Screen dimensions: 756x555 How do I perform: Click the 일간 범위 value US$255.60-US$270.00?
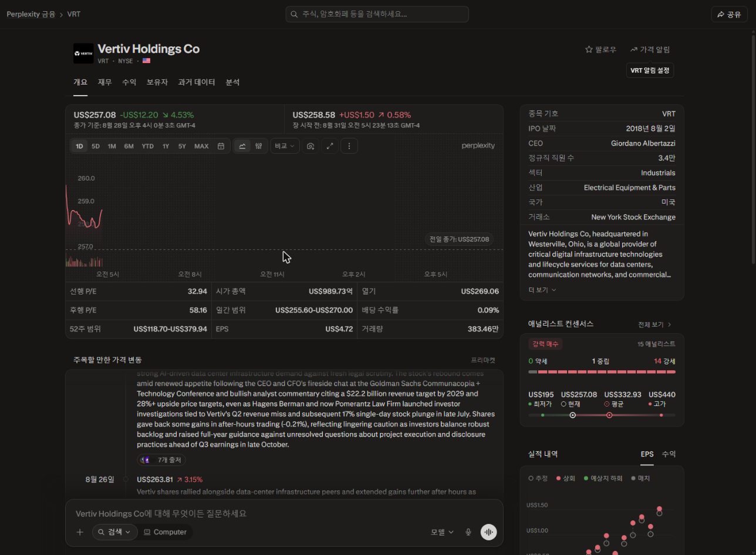314,310
